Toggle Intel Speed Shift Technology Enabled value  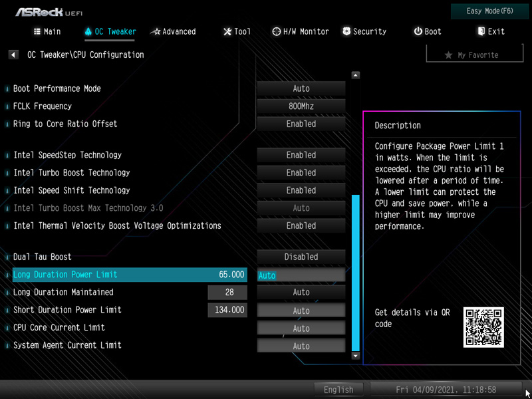click(301, 190)
